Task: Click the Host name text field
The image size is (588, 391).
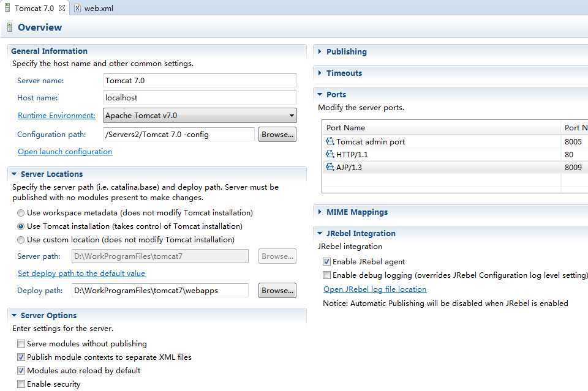Action: pos(200,98)
